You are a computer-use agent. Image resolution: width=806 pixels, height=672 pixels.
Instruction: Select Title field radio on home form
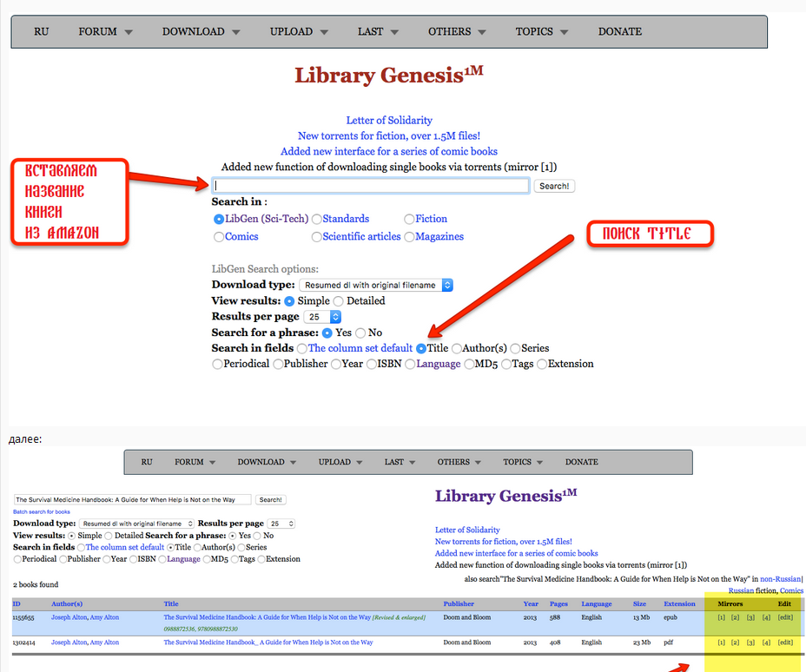coord(421,349)
